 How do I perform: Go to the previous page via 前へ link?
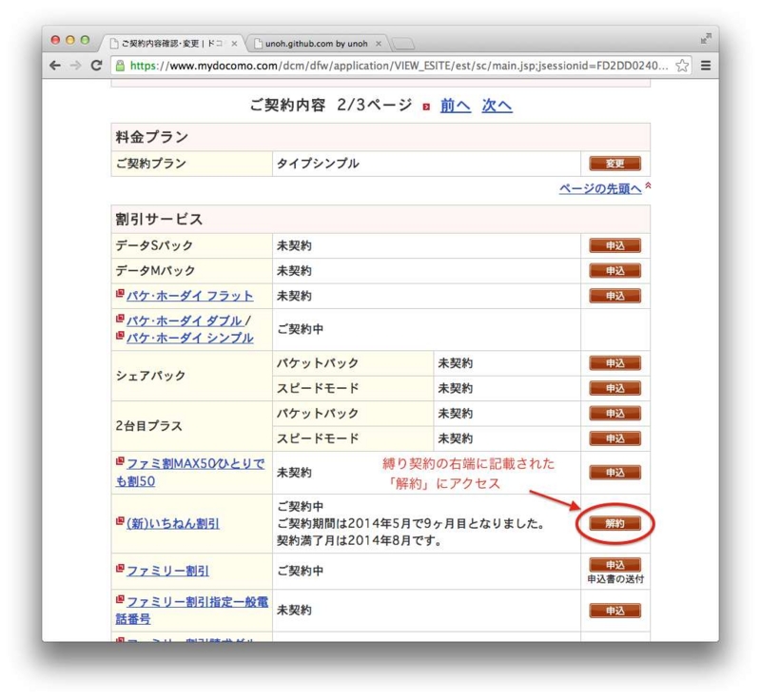456,106
